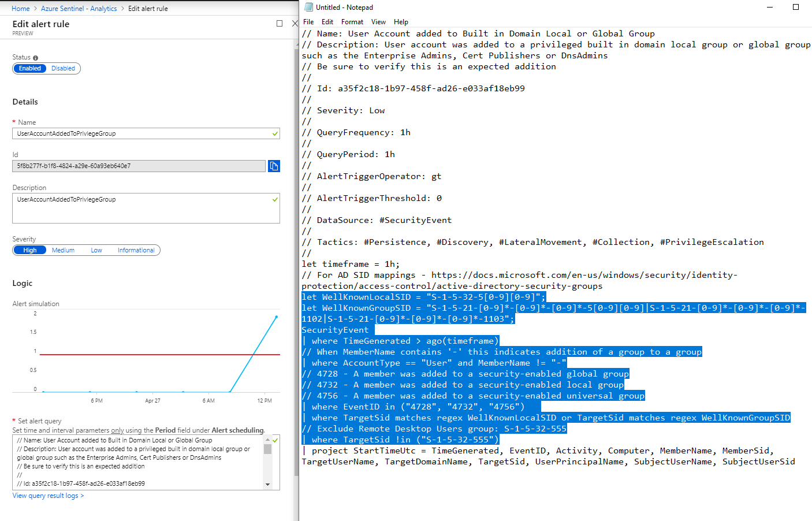Set Status to Disabled

63,68
